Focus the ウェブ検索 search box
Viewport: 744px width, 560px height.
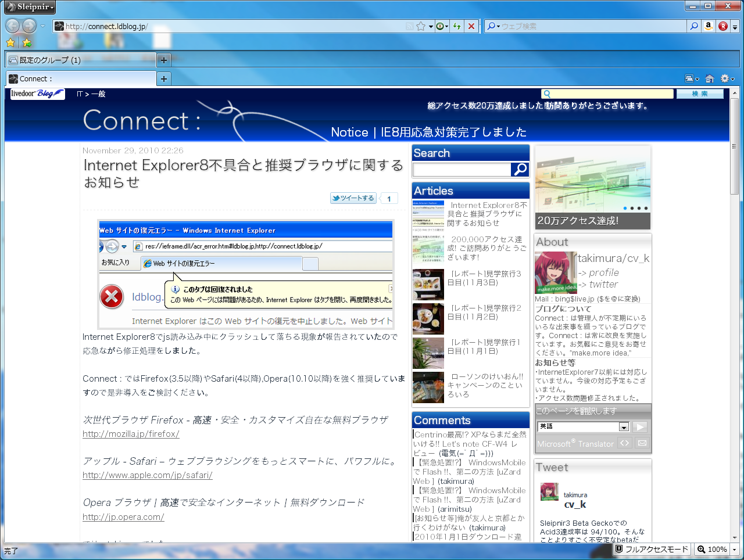coord(593,26)
